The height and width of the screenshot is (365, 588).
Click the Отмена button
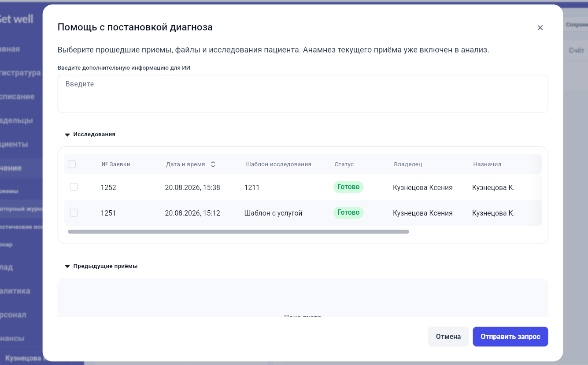coord(448,337)
